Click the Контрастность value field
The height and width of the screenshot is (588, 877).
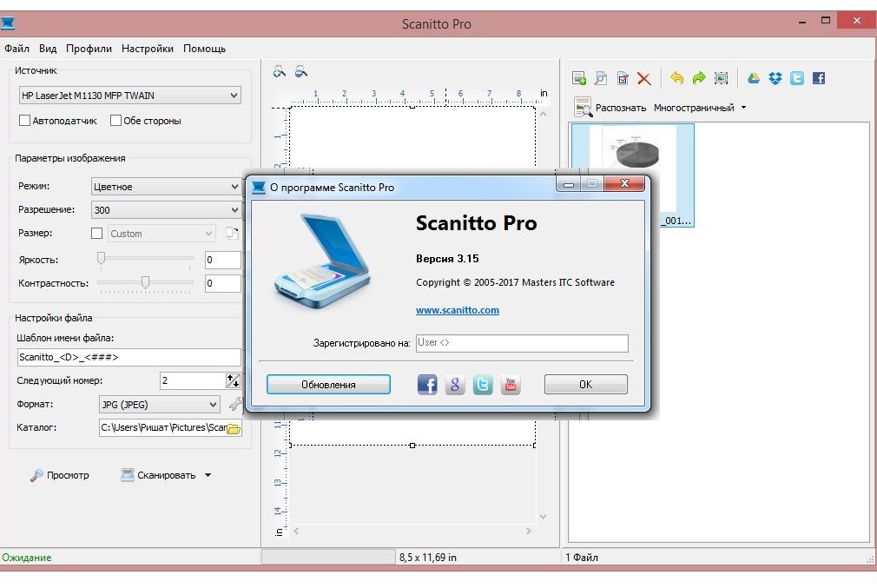click(222, 283)
